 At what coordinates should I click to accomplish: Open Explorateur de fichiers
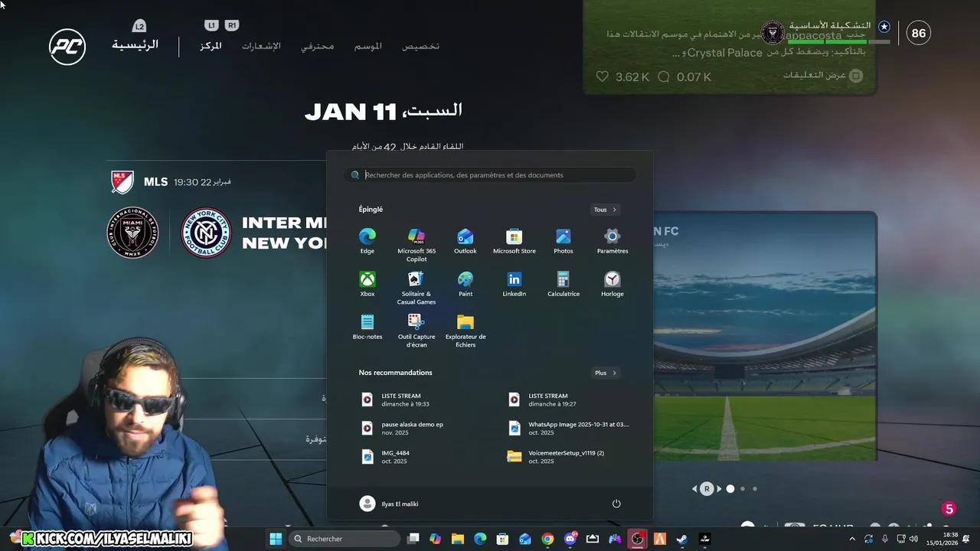point(465,331)
